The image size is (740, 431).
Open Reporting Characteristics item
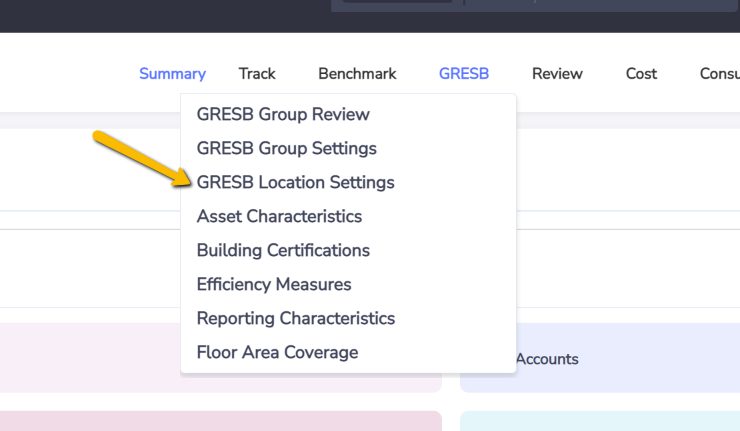coord(296,318)
